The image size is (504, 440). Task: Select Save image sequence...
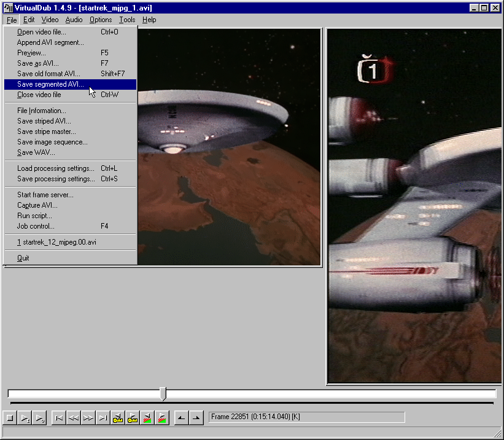(71, 142)
